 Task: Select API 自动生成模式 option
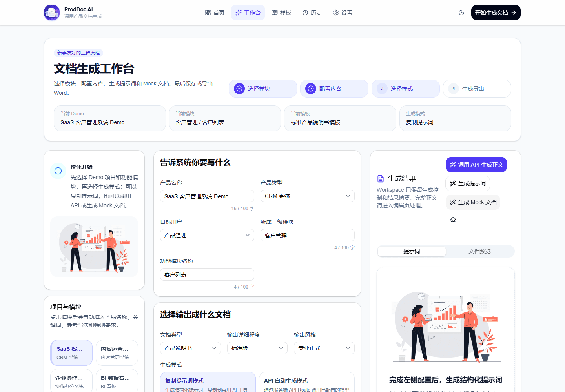307,383
